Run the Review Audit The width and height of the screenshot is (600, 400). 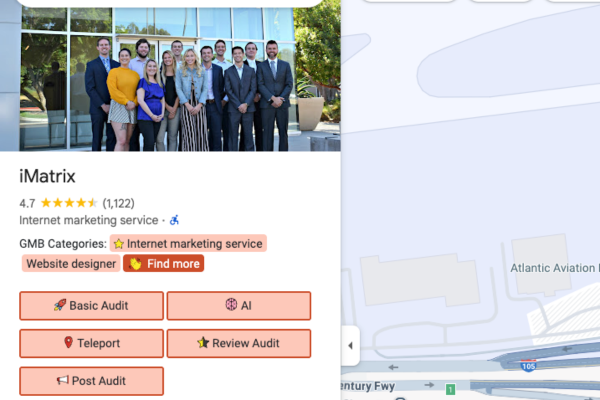coord(239,343)
